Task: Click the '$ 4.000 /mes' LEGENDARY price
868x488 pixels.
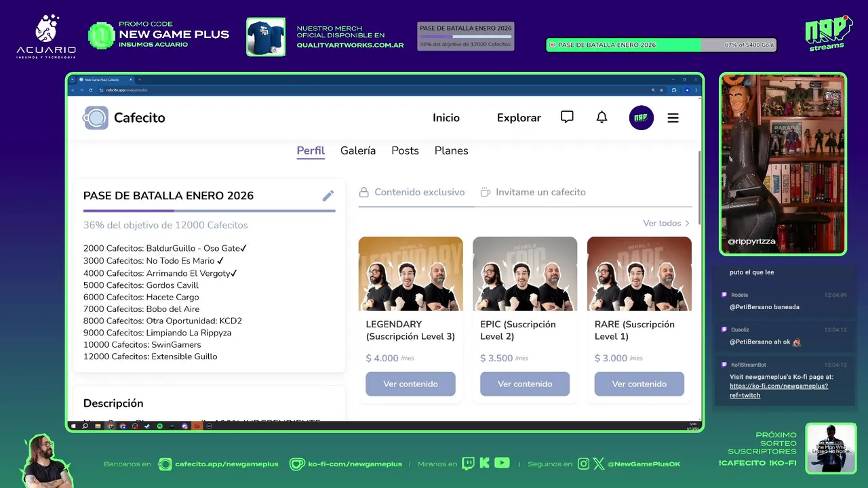Action: click(390, 358)
